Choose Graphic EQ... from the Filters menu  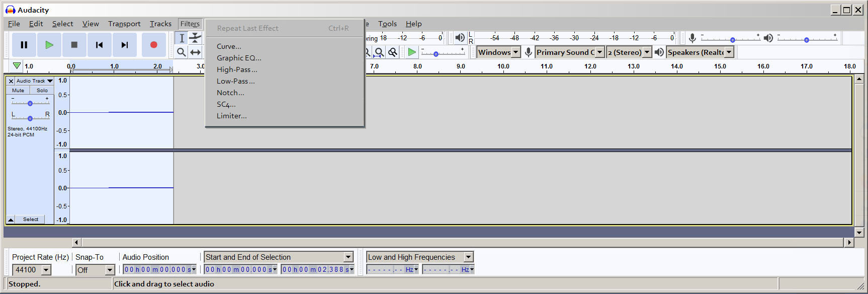pos(239,58)
